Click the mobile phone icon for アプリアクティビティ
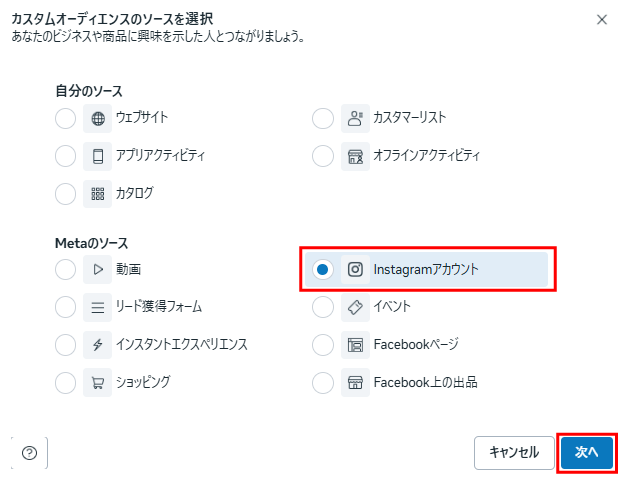621x477 pixels. 98,156
